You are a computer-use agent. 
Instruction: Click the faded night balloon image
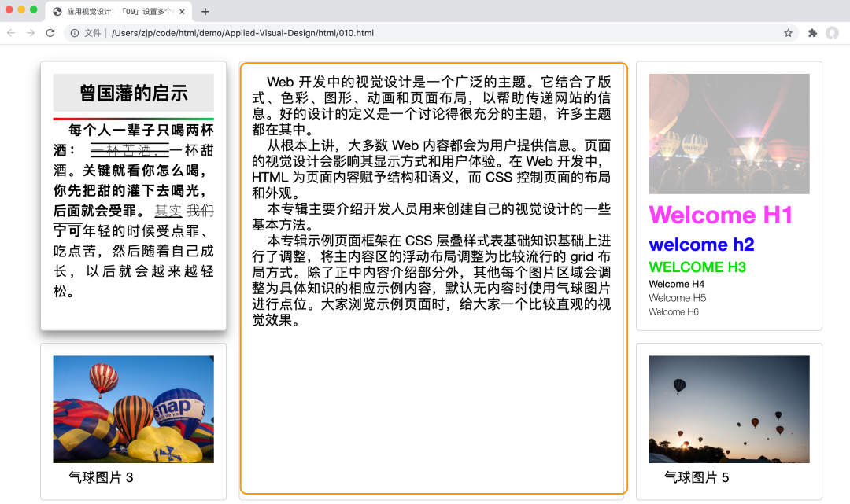pyautogui.click(x=729, y=134)
